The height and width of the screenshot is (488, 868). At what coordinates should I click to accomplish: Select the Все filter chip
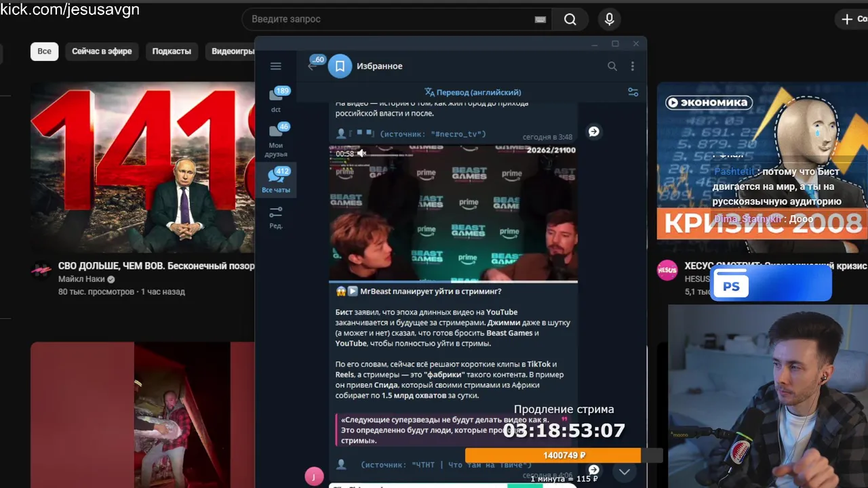pyautogui.click(x=44, y=52)
